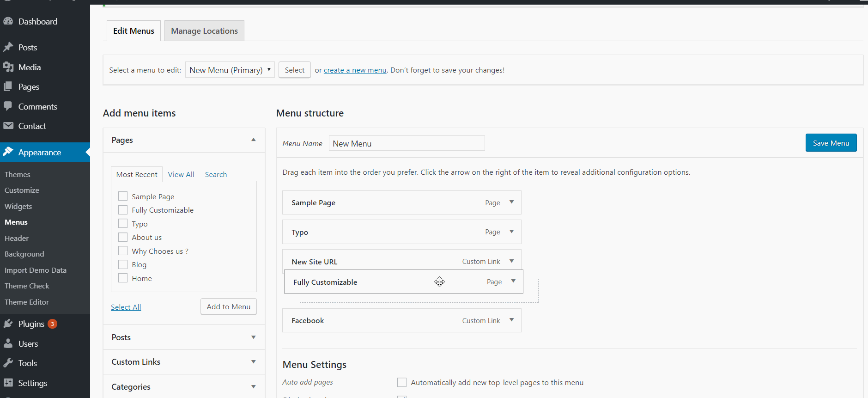Open the Background submenu item
Screen dimensions: 868x398
24,254
